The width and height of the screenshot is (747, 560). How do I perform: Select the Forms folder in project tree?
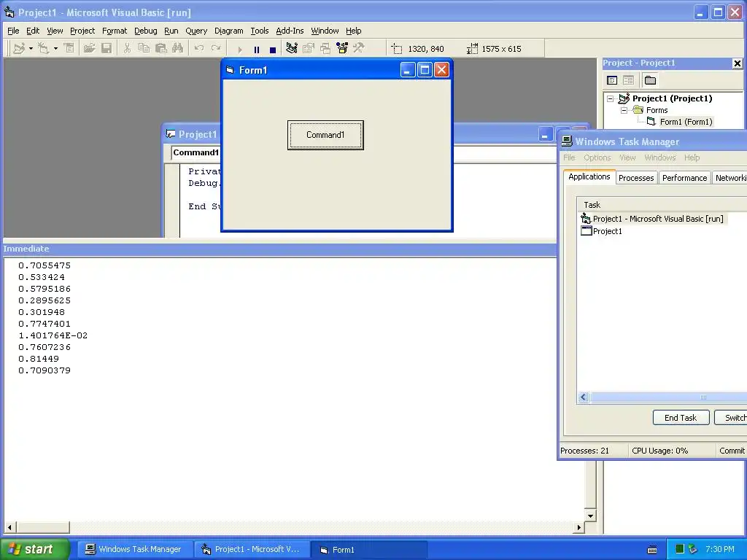tap(657, 110)
